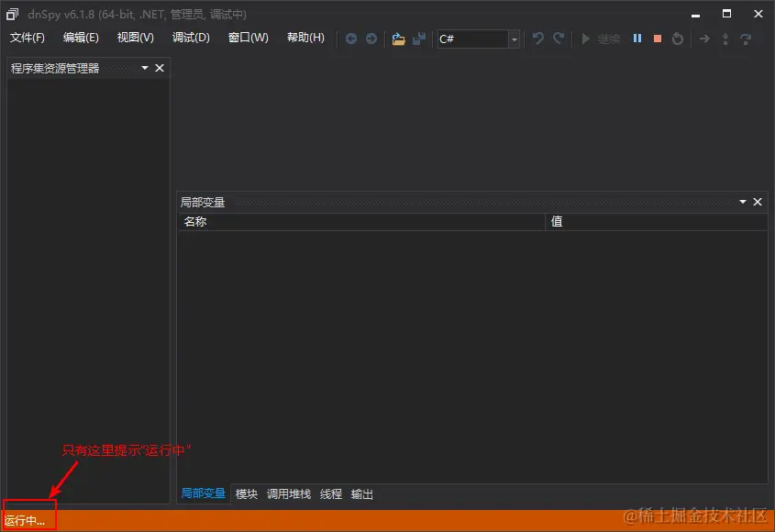Click the 运行中... status bar text
The image size is (775, 532).
pyautogui.click(x=25, y=521)
